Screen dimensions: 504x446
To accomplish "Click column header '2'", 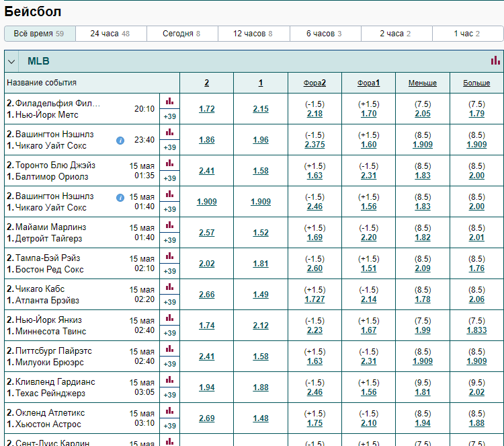I will tap(207, 83).
